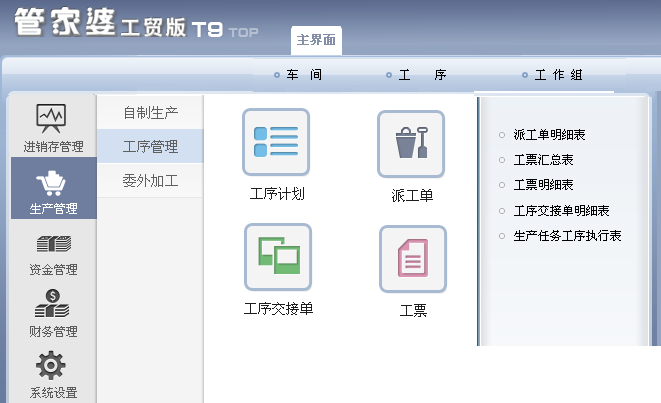Screen dimensions: 661x403
Task: Open the 工序 shortcut link in top bar
Action: pos(416,75)
